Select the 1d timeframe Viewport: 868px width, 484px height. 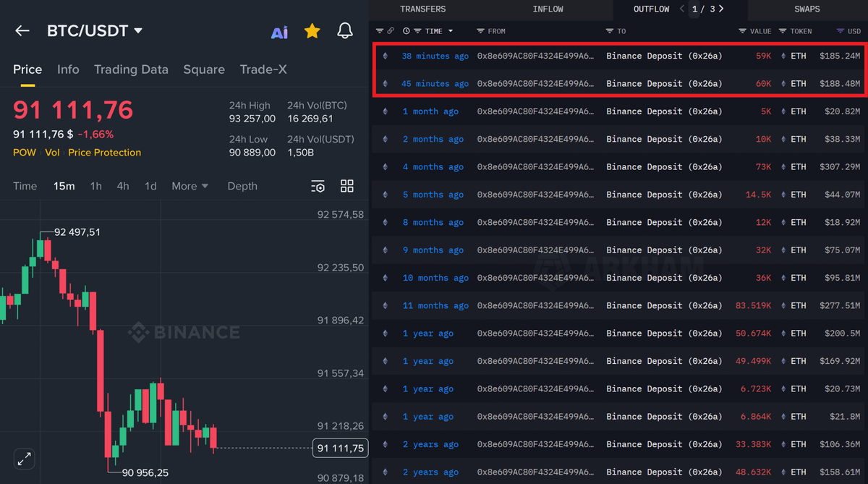tap(150, 186)
